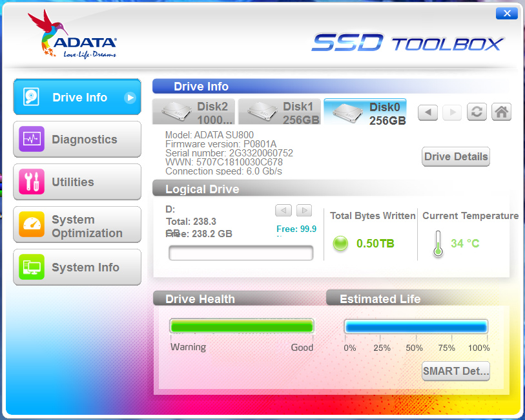Click the System Info green monitor icon
Image resolution: width=525 pixels, height=420 pixels.
click(32, 267)
